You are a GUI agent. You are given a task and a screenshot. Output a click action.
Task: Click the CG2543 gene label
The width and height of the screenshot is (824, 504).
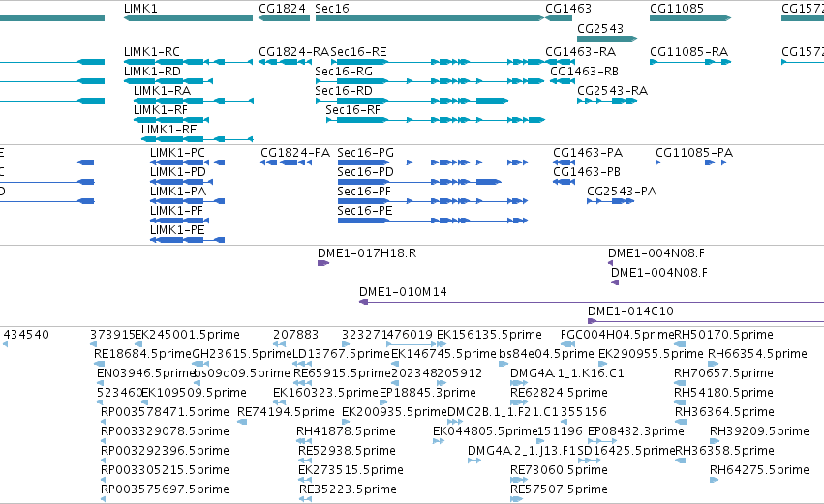click(x=600, y=28)
